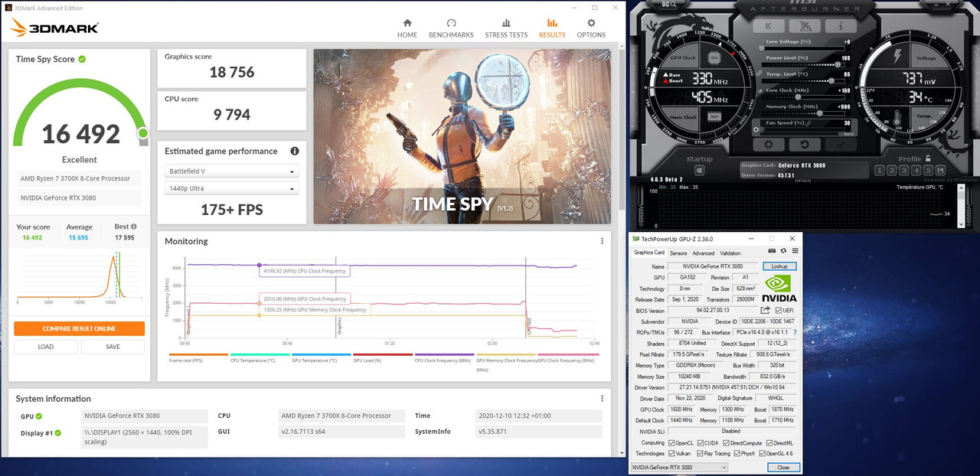
Task: Click the Lookup button in GPU-Z
Action: pyautogui.click(x=779, y=266)
